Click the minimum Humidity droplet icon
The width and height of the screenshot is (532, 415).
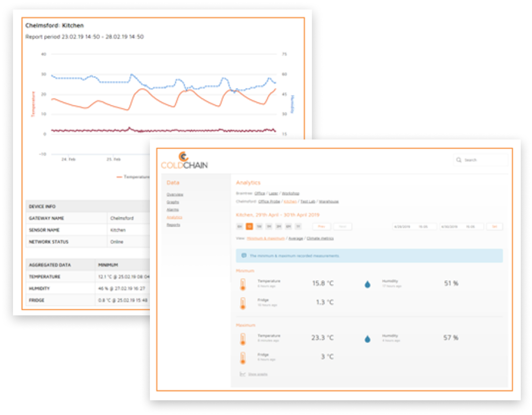tap(367, 284)
